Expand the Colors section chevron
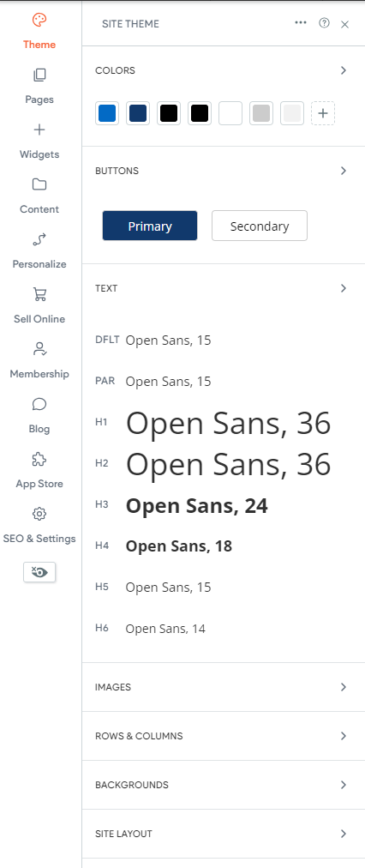Image resolution: width=365 pixels, height=868 pixels. (344, 70)
